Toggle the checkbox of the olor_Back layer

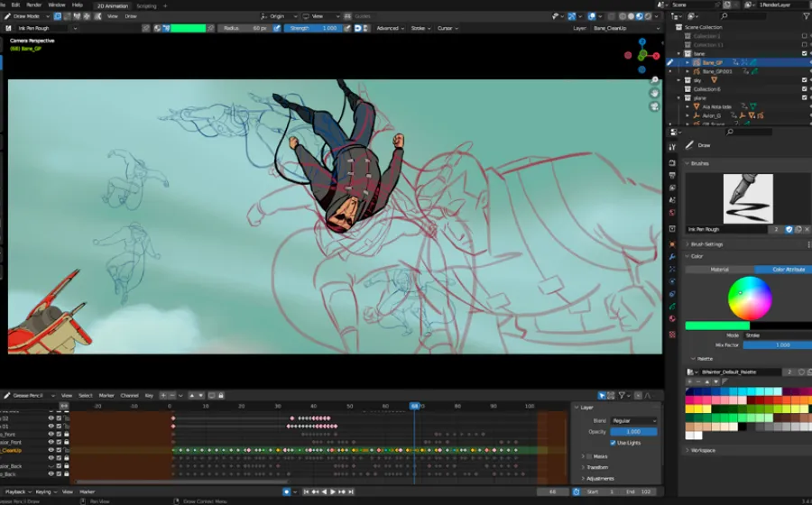[59, 466]
